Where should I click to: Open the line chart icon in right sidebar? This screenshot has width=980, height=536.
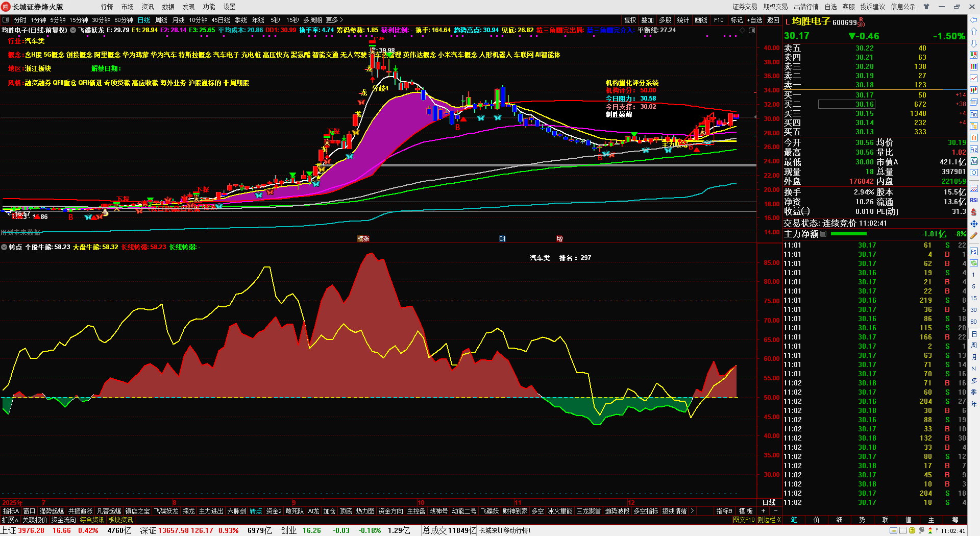[974, 79]
